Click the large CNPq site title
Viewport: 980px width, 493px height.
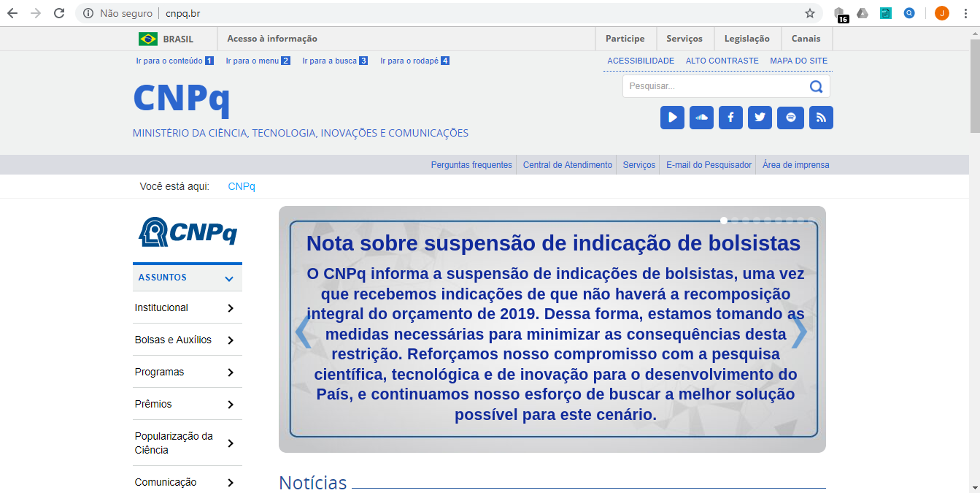[x=182, y=99]
